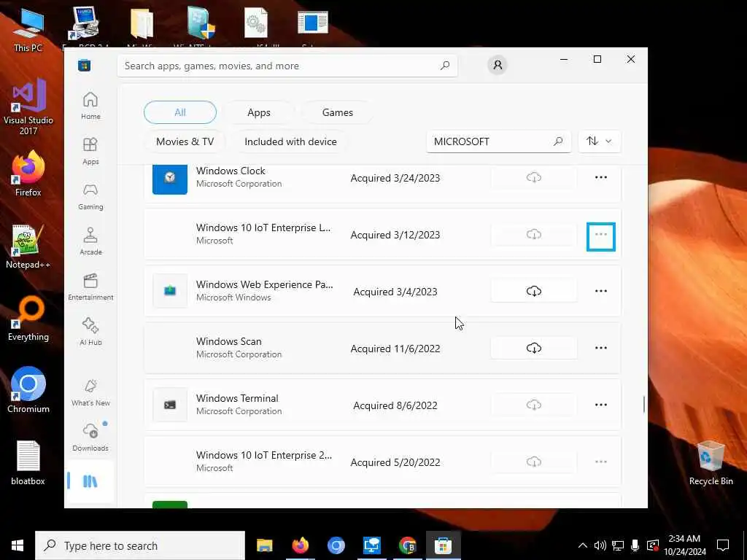The height and width of the screenshot is (560, 747).
Task: Open more options for Windows Terminal
Action: 601,405
